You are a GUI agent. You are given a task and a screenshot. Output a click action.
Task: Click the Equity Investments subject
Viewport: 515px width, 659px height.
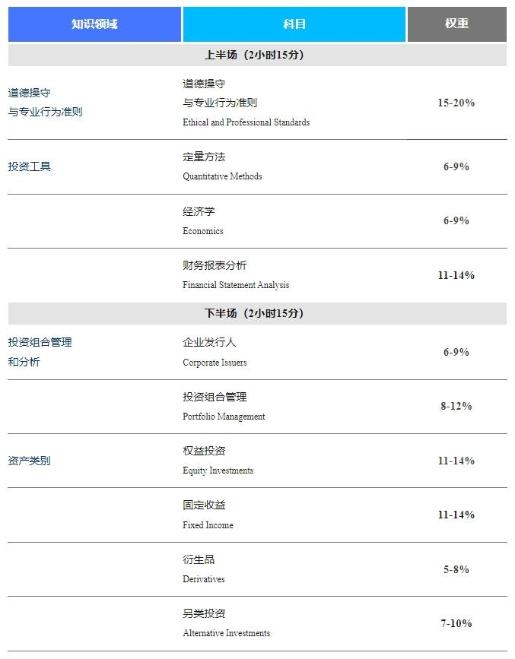tap(218, 471)
